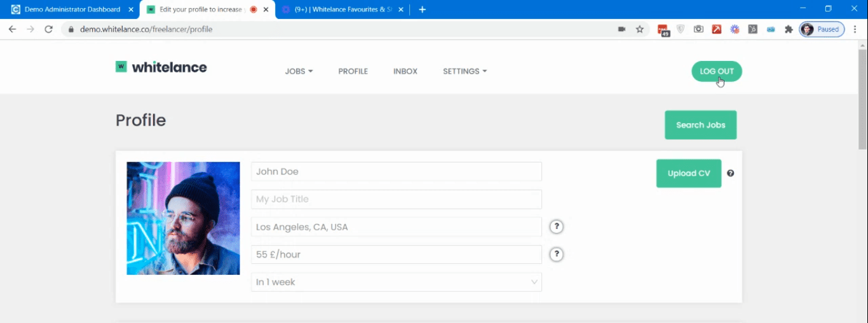
Task: Click the John Doe name field
Action: point(397,171)
